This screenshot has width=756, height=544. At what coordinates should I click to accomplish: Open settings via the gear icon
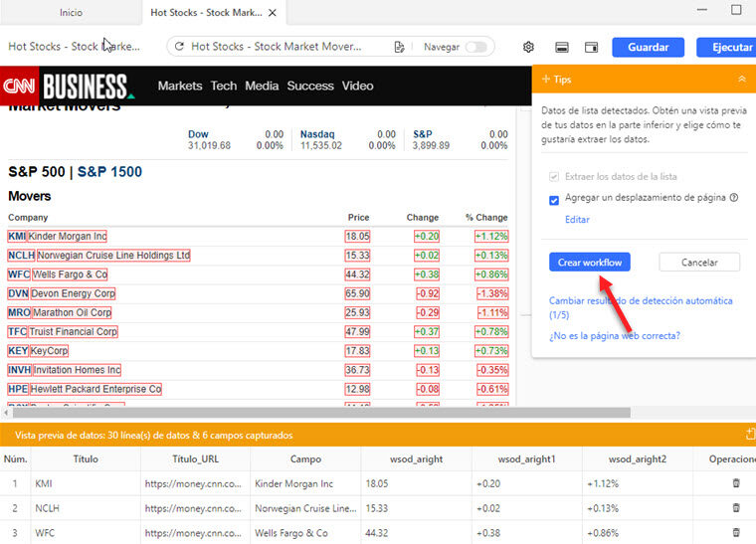528,47
